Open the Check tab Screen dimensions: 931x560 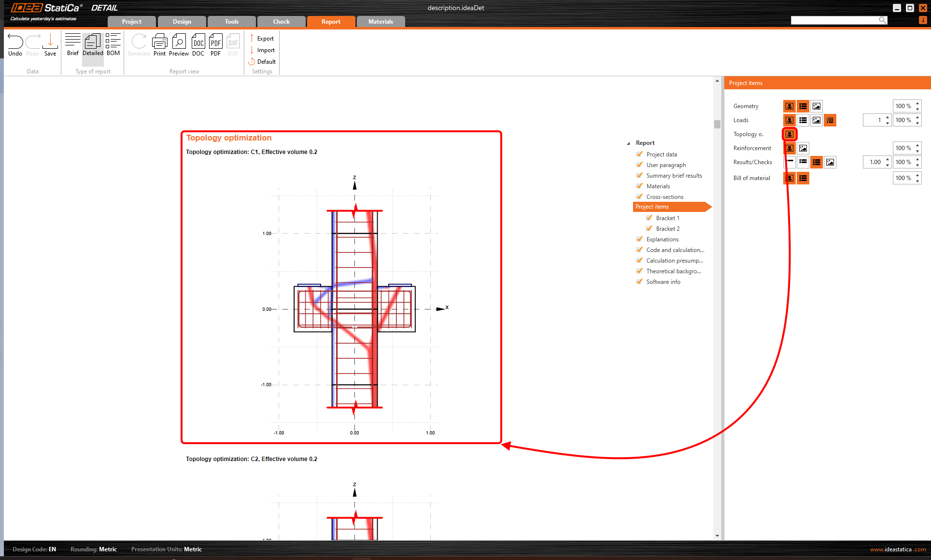(281, 22)
